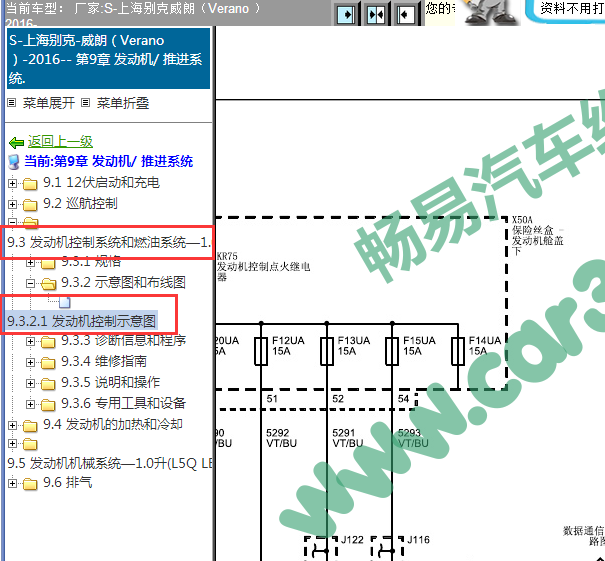Click the computer icon beside 当前:第9章

click(14, 162)
